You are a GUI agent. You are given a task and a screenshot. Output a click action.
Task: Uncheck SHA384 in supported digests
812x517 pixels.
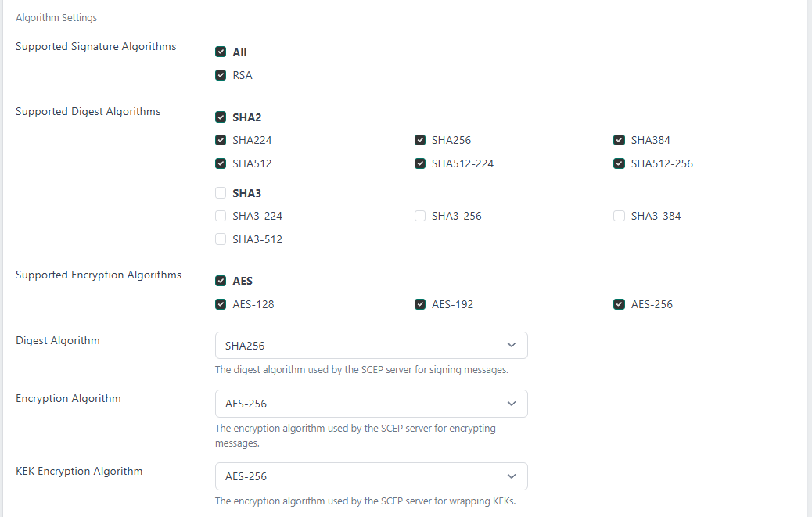(620, 141)
